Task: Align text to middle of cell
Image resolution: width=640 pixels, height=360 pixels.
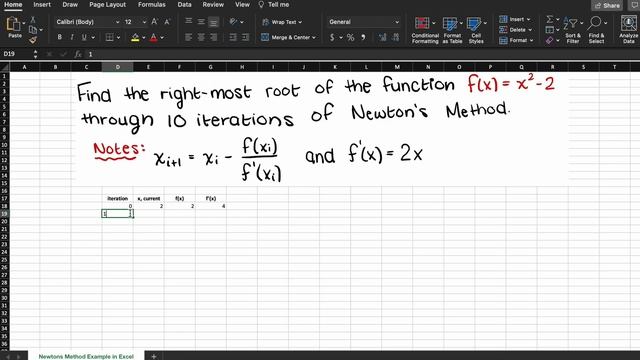Action: (x=201, y=21)
